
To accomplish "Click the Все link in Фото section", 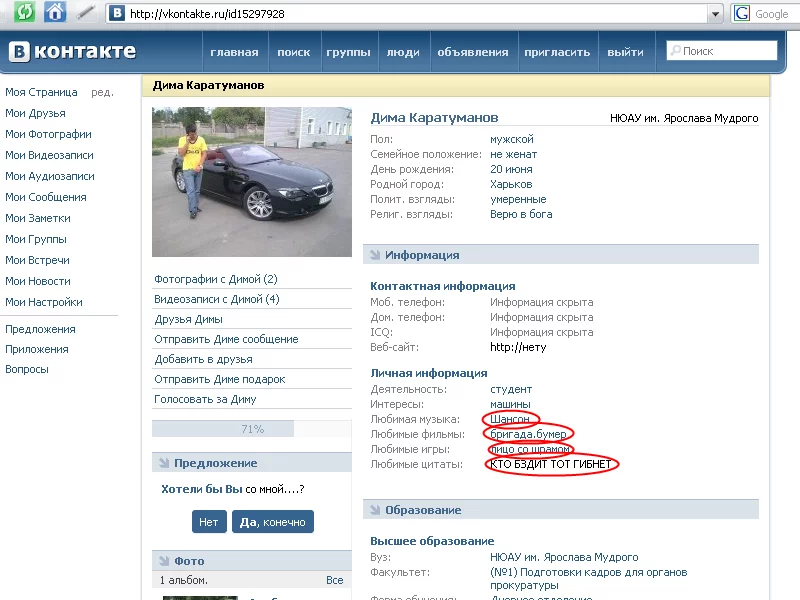I will [335, 580].
